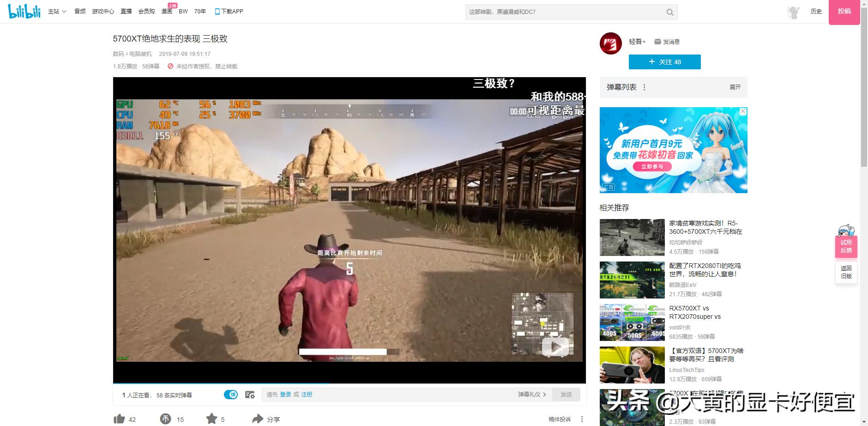Expand the danmaku list with 展开
The width and height of the screenshot is (868, 426).
pyautogui.click(x=735, y=87)
